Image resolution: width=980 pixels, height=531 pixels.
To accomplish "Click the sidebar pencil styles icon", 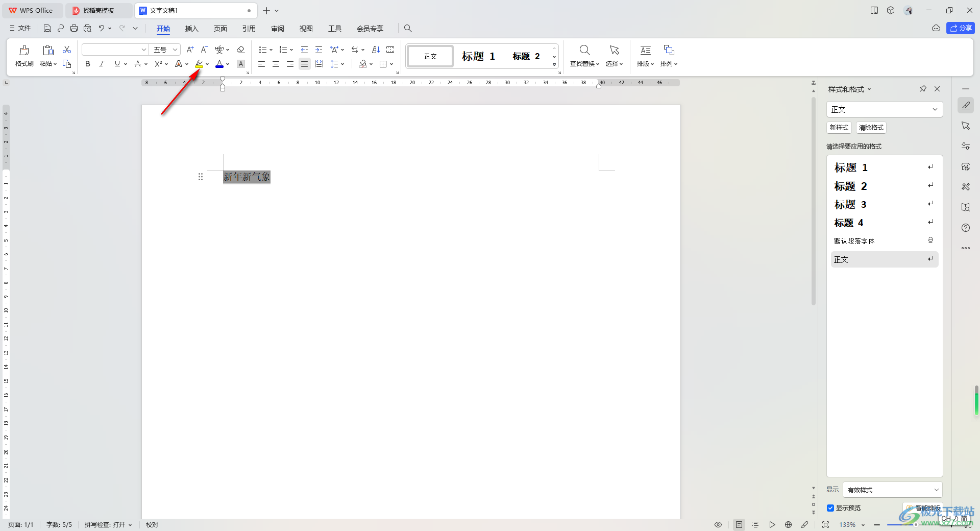I will pos(966,106).
